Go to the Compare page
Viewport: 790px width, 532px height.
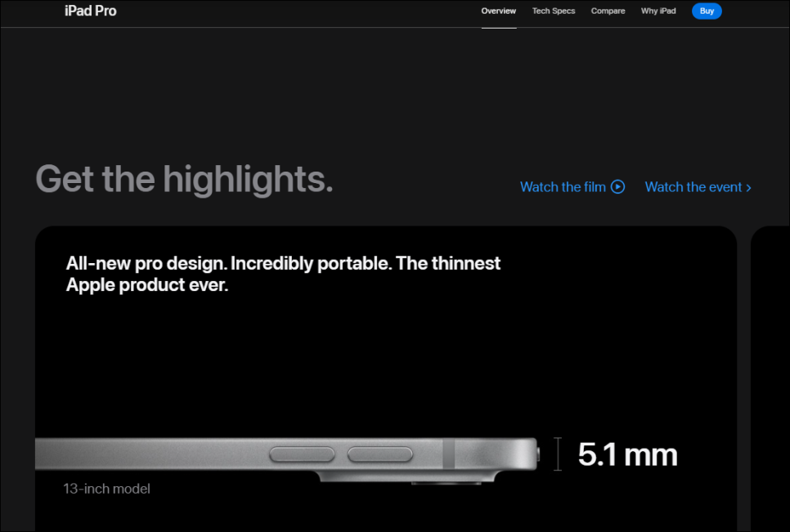coord(608,11)
